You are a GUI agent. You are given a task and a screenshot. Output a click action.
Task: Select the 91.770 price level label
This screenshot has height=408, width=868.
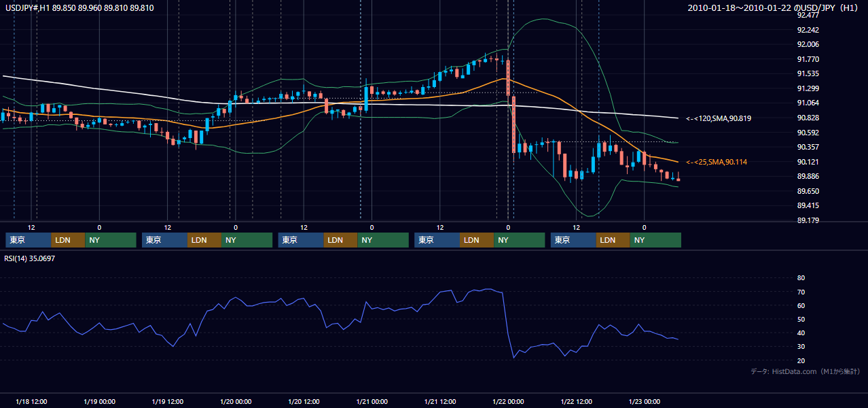(x=808, y=59)
